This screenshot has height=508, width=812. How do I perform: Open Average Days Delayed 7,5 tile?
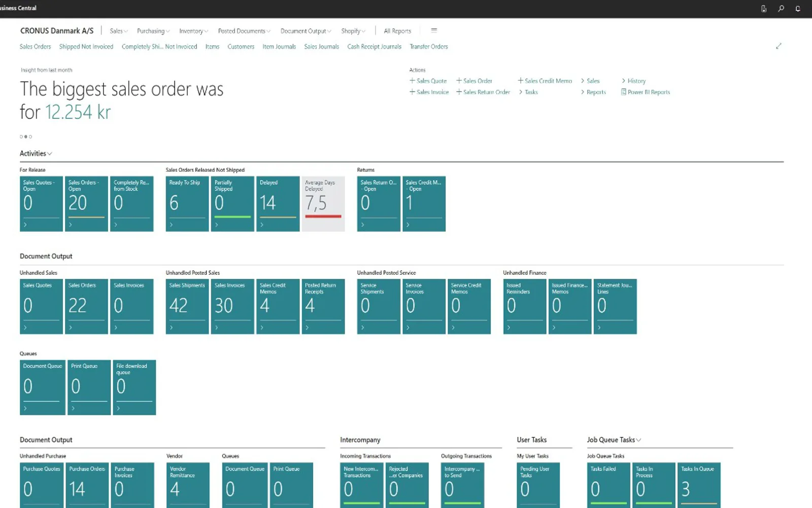(323, 204)
